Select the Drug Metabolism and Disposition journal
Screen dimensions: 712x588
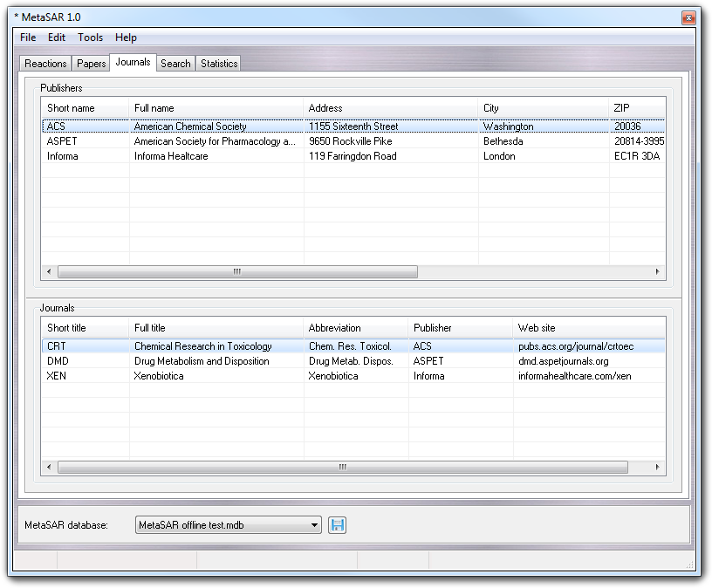201,361
